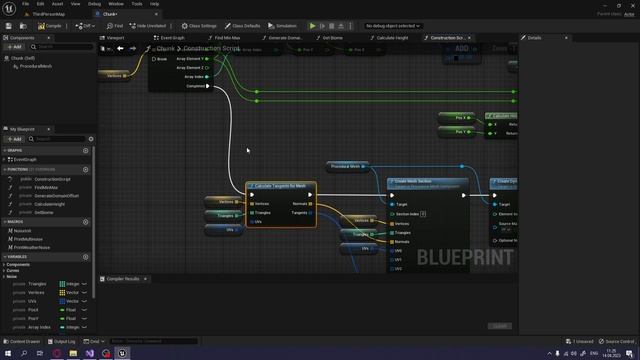Add new variable via Variables plus icon
The height and width of the screenshot is (360, 640).
point(86,257)
